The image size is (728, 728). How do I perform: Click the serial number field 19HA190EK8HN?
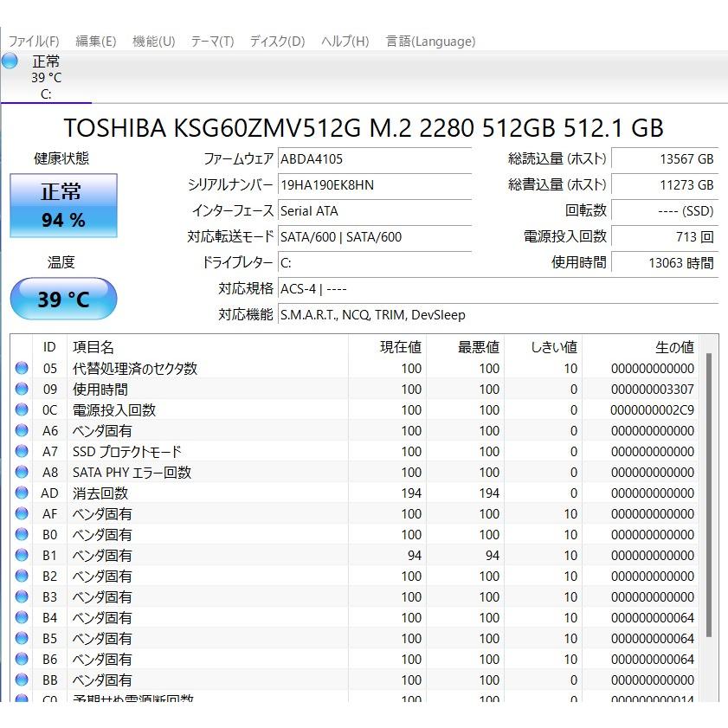(x=375, y=185)
